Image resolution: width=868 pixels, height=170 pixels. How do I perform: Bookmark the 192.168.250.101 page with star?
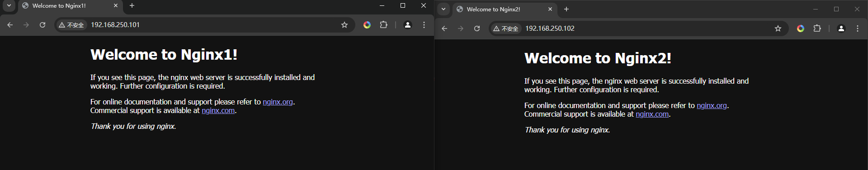344,25
